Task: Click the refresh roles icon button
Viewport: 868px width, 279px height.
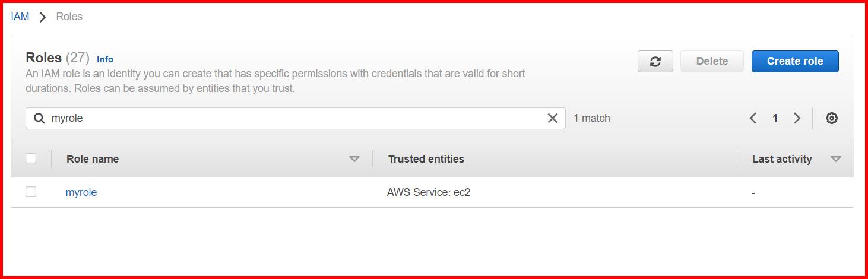Action: pyautogui.click(x=655, y=61)
